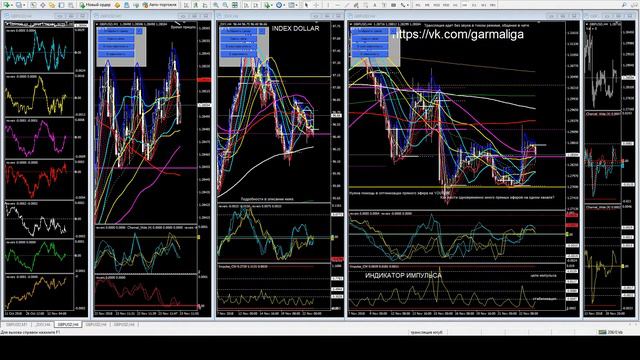Select the active GBPUSD,H4 chart tab
The image size is (640, 360).
pyautogui.click(x=68, y=324)
